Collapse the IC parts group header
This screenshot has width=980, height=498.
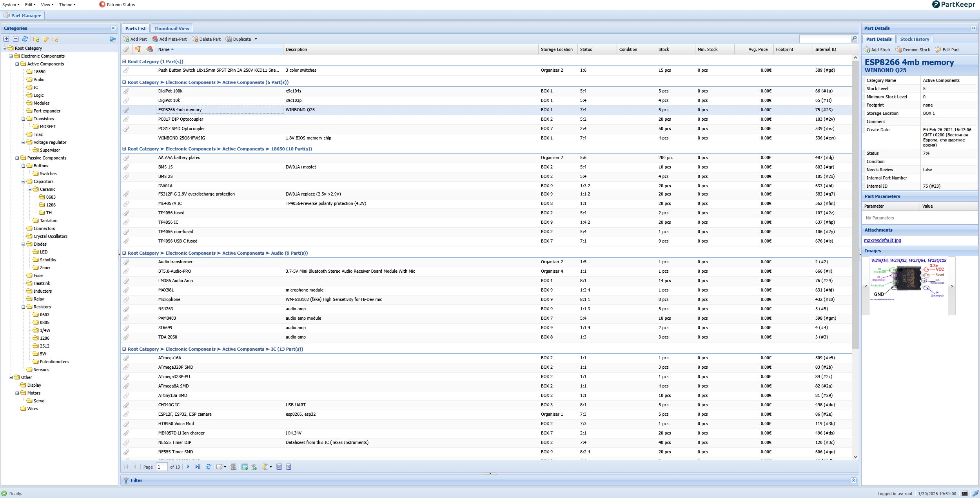tap(124, 349)
